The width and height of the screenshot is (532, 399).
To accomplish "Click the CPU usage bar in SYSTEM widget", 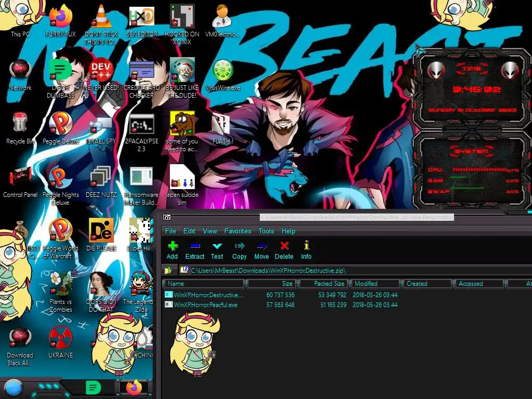I will point(479,170).
